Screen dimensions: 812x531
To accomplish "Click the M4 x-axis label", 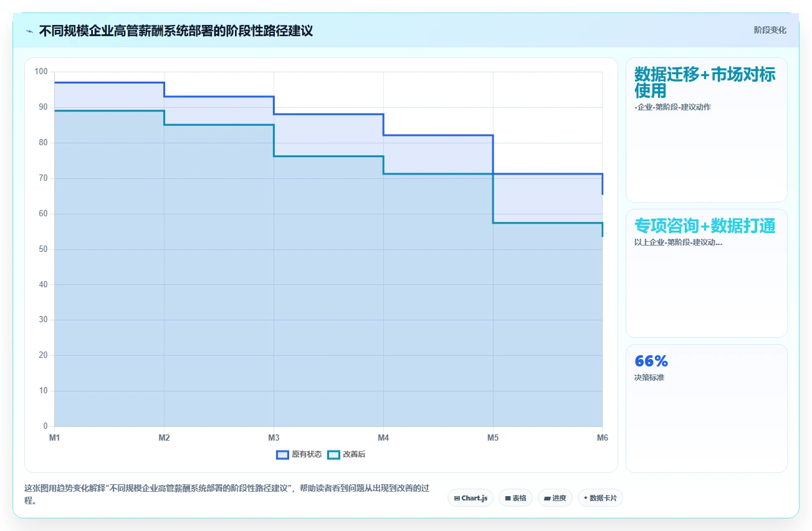I will pyautogui.click(x=383, y=438).
